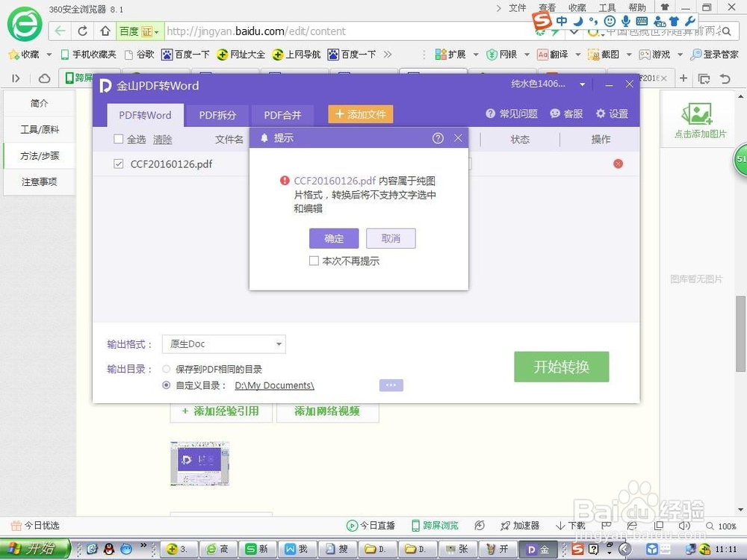Image resolution: width=747 pixels, height=560 pixels.
Task: Open a new browser tab with plus
Action: (x=684, y=78)
